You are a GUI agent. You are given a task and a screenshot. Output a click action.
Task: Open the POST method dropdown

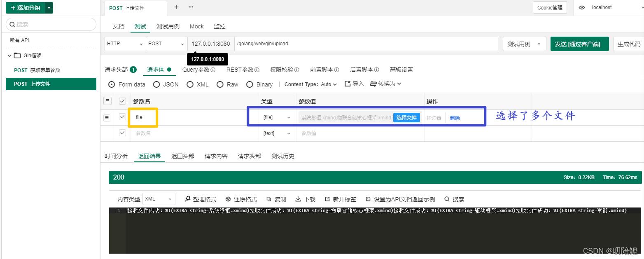[166, 44]
